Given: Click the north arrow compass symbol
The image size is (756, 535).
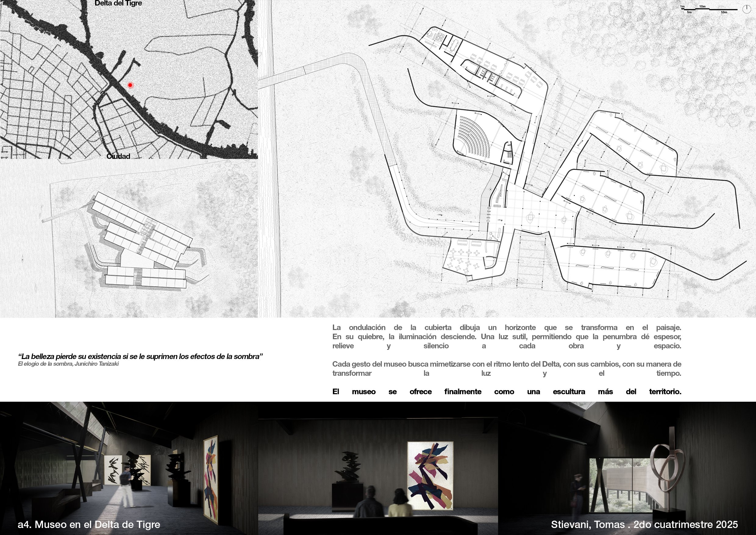Looking at the screenshot, I should (x=746, y=9).
